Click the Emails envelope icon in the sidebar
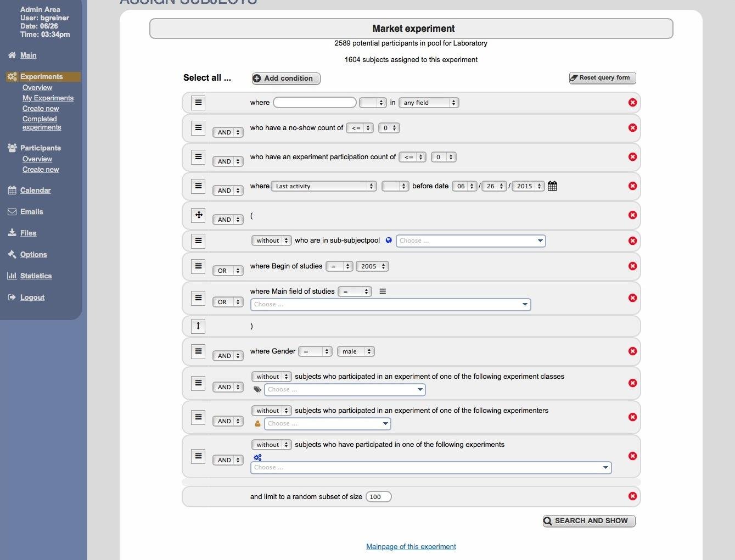This screenshot has width=735, height=560. [12, 212]
